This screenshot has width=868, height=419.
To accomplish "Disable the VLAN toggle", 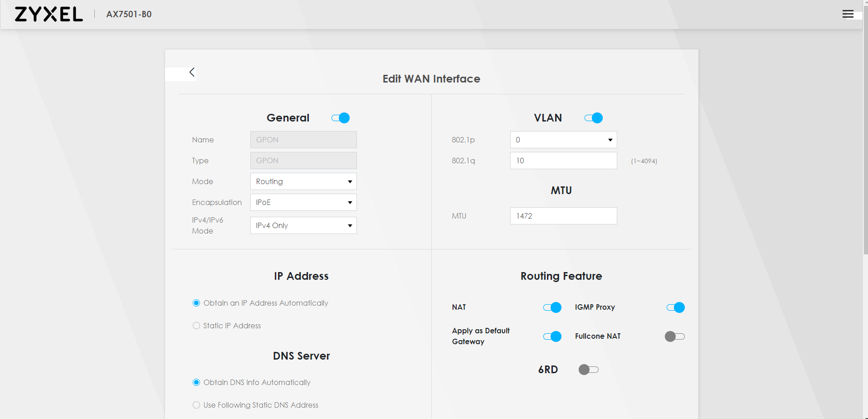I will click(x=593, y=118).
